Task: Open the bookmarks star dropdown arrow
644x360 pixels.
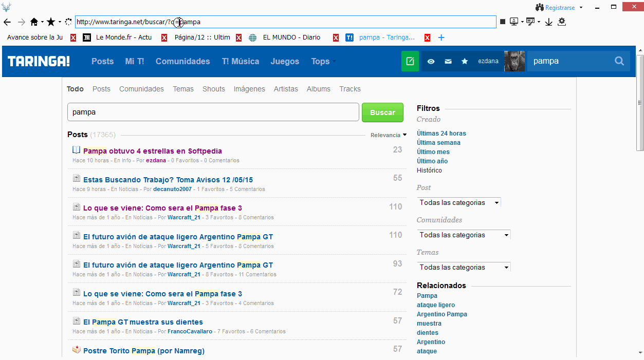Action: [x=60, y=22]
